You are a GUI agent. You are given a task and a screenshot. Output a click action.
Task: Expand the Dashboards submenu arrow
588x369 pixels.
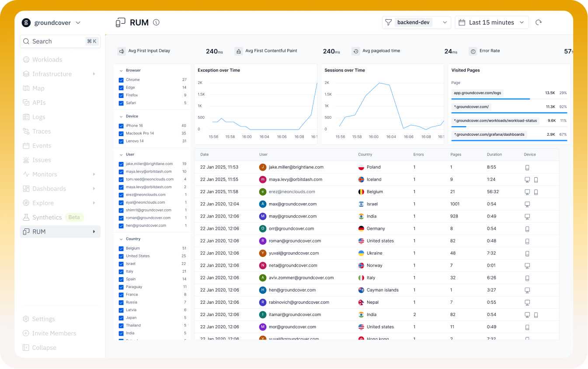(94, 189)
